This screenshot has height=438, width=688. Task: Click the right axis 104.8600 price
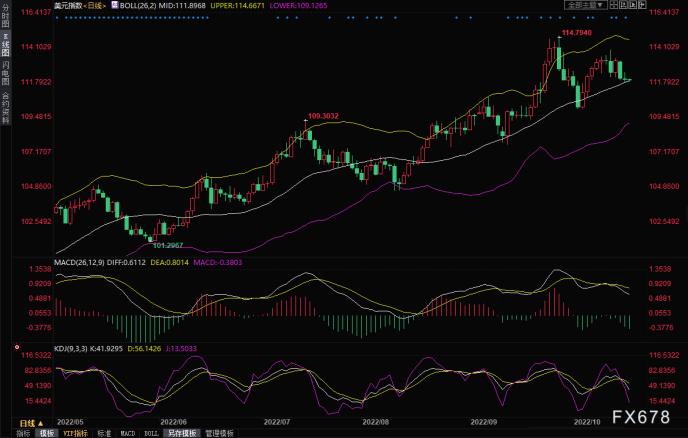(x=664, y=187)
